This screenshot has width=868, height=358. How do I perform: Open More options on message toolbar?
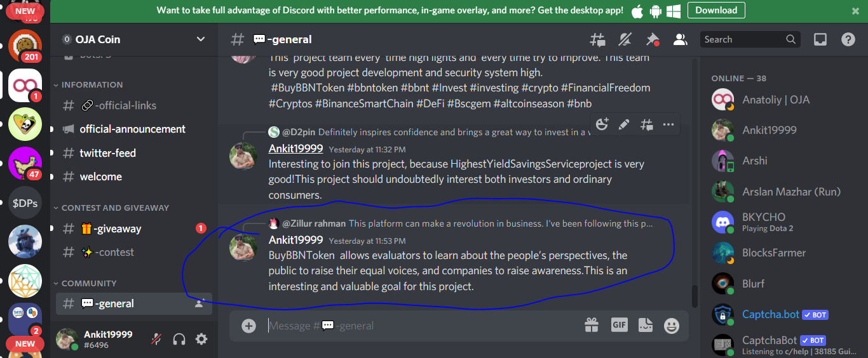668,124
